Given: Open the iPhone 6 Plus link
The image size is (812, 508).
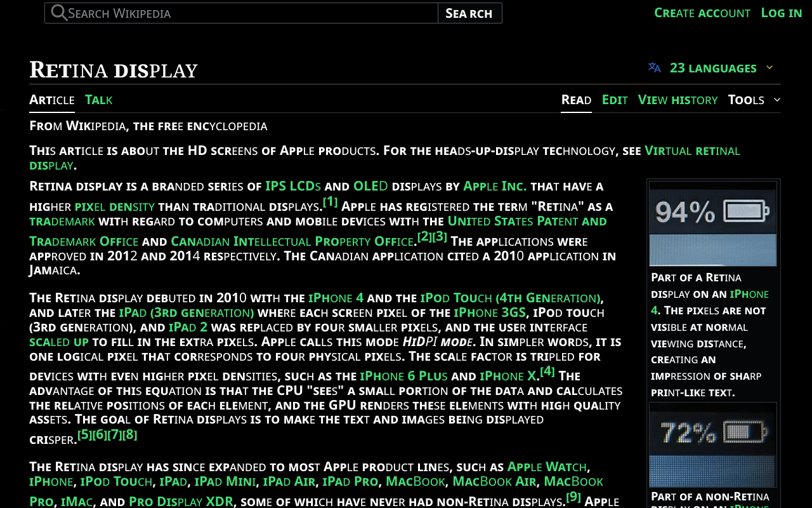Looking at the screenshot, I should coord(404,376).
